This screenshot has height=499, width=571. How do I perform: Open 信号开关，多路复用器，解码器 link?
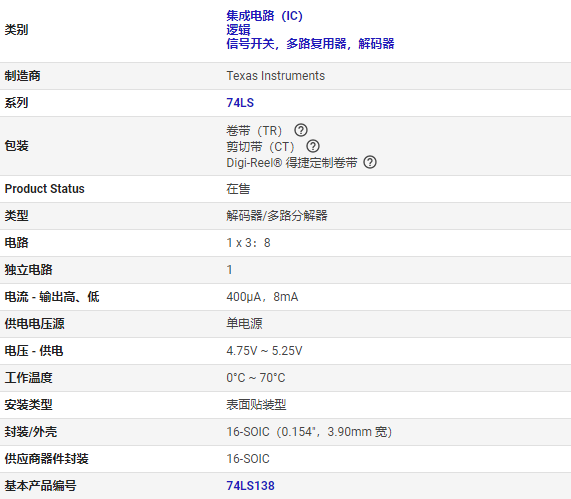pos(310,43)
